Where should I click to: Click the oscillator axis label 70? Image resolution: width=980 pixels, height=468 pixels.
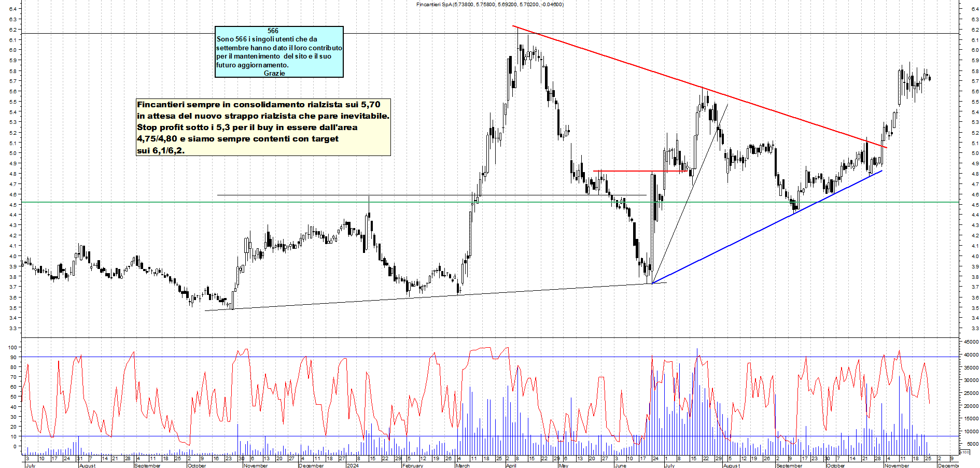(14, 377)
